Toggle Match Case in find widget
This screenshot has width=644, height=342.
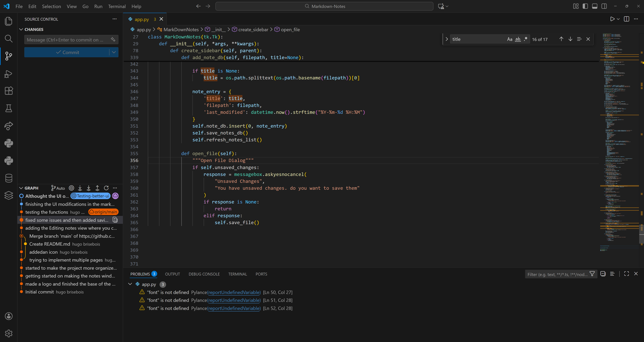[509, 39]
